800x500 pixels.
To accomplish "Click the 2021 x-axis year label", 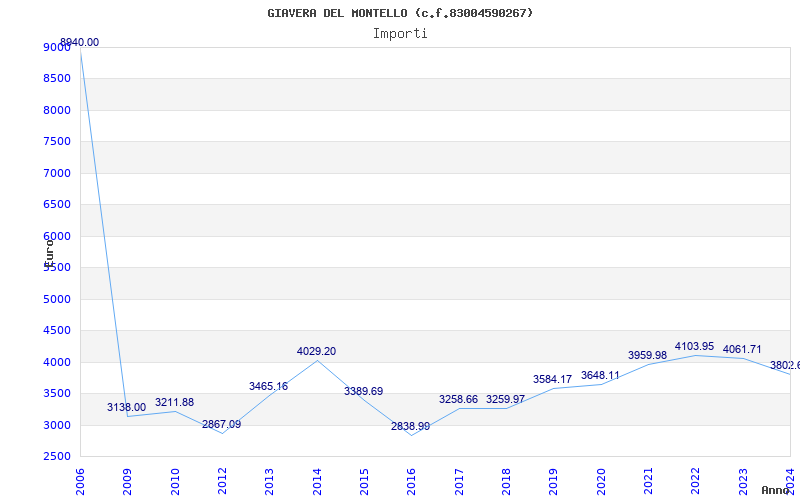I will pos(648,482).
